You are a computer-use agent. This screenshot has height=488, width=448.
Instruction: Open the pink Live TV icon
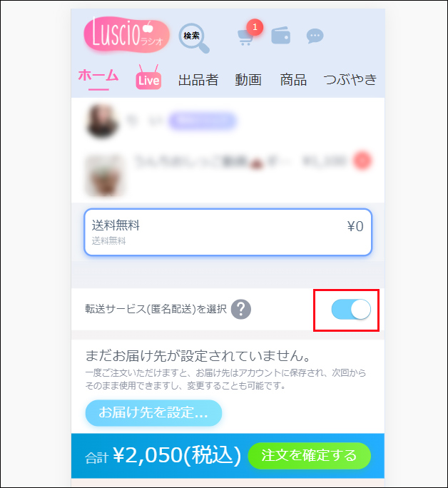coord(148,78)
